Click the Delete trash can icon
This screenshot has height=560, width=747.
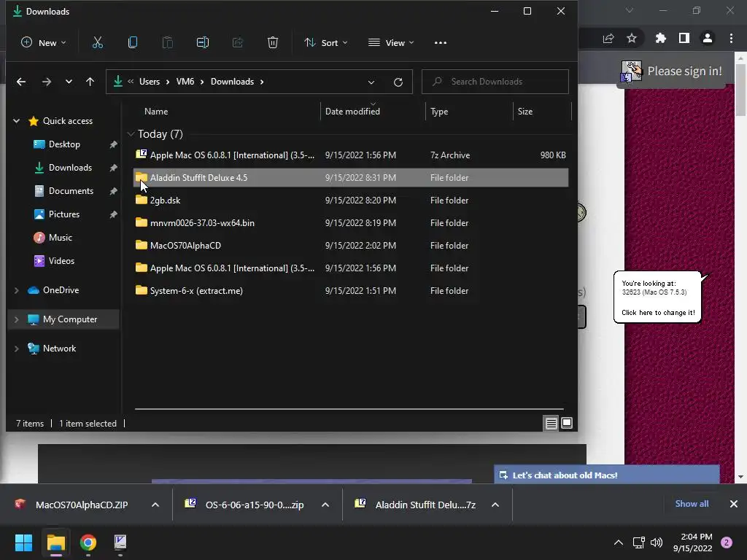pos(273,43)
